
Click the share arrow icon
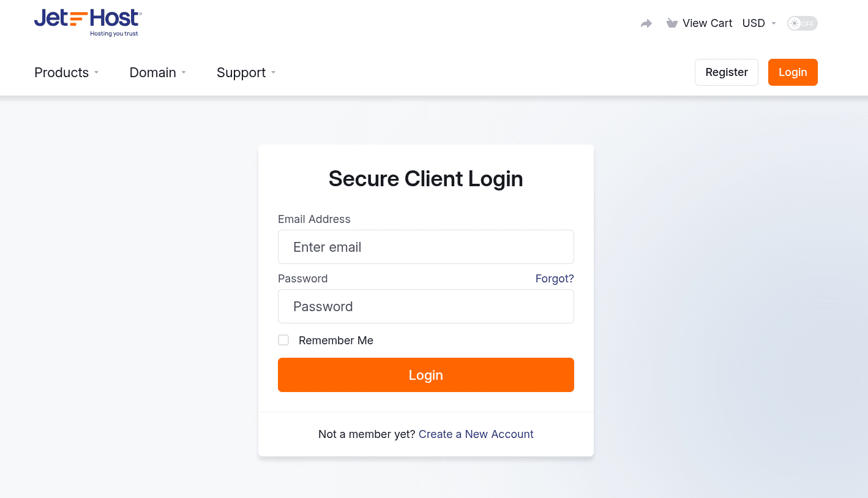point(646,23)
